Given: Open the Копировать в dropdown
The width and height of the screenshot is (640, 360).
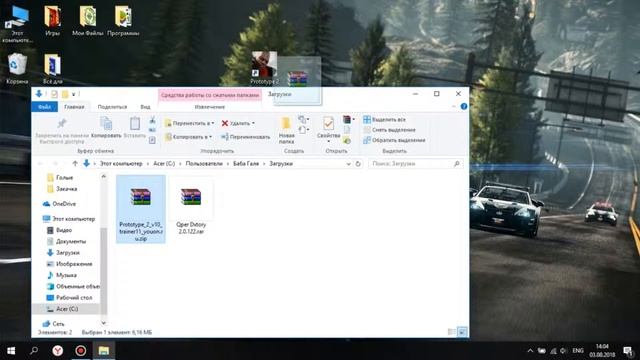Looking at the screenshot, I should [188, 137].
